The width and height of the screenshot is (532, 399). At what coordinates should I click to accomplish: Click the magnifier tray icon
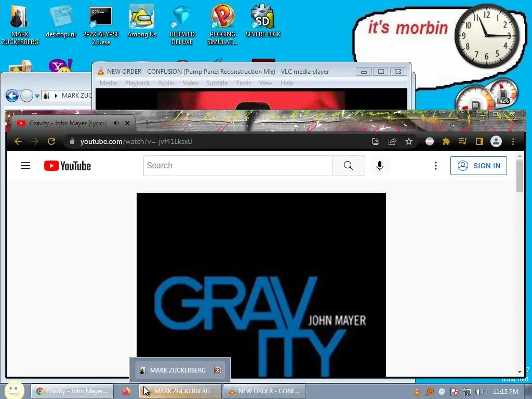click(429, 392)
